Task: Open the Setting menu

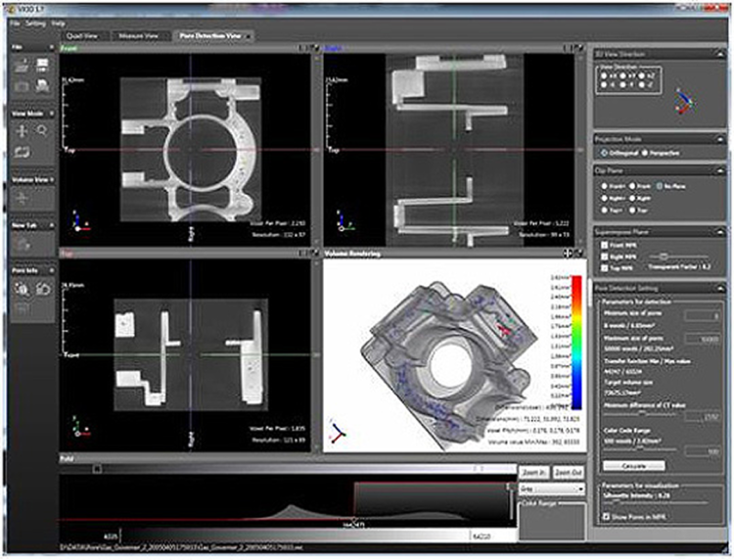Action: click(35, 22)
